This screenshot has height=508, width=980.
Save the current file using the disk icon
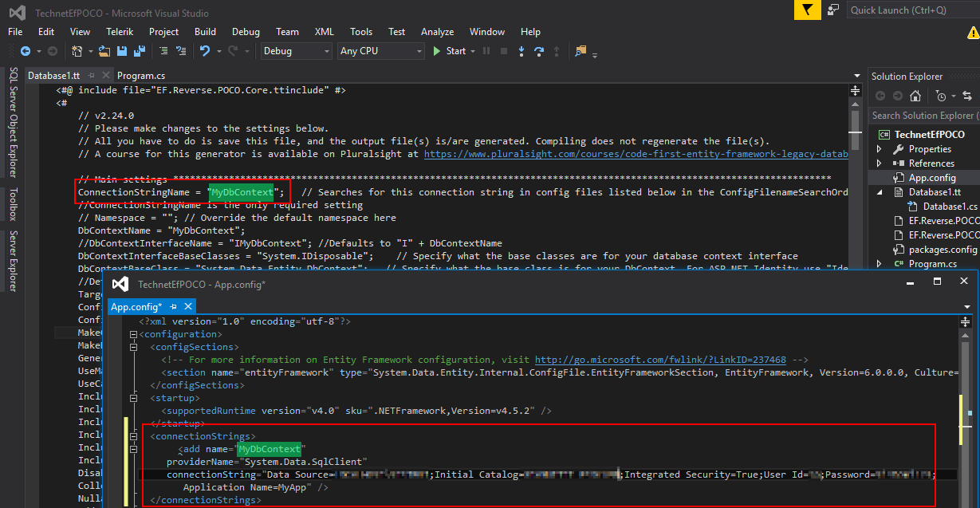click(x=122, y=51)
